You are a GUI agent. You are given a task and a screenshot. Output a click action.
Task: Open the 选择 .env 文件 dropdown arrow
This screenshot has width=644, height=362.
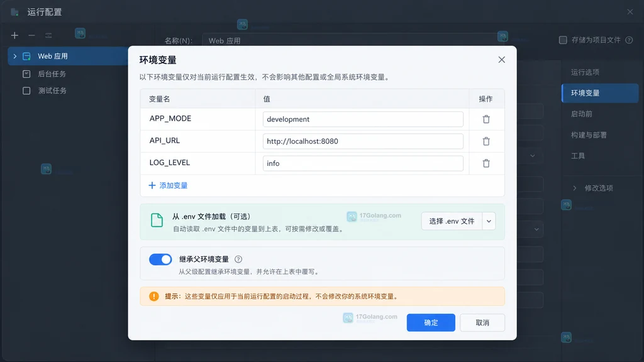pos(489,221)
